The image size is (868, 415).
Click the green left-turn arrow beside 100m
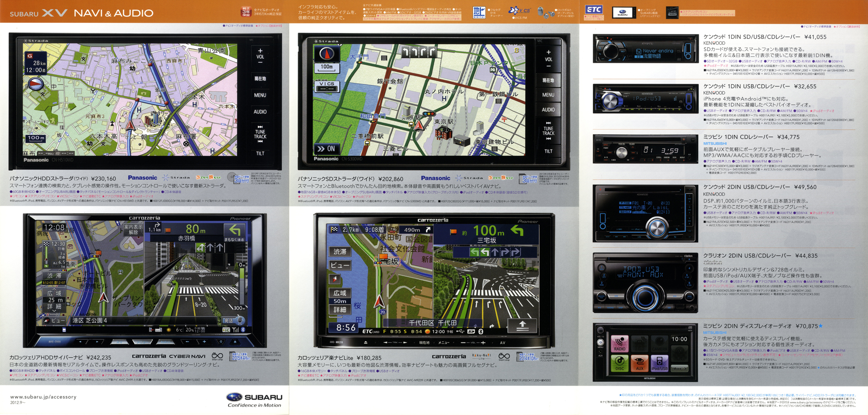(x=517, y=230)
